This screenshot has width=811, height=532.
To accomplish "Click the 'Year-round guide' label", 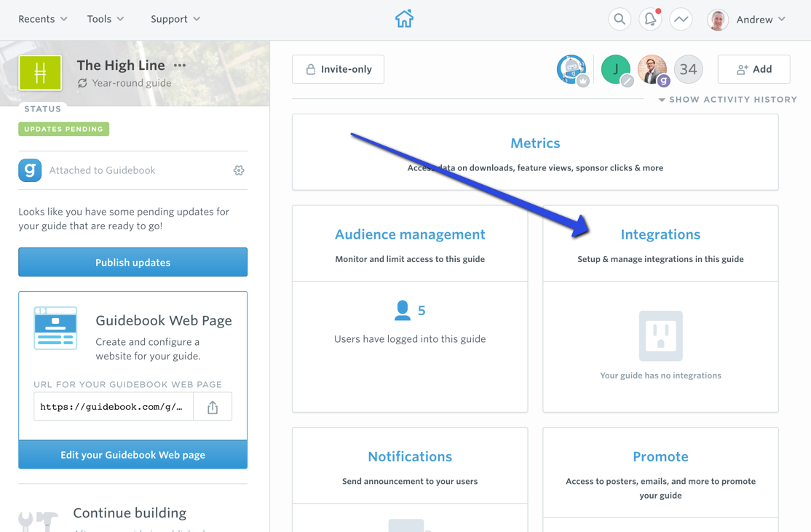I will click(131, 83).
